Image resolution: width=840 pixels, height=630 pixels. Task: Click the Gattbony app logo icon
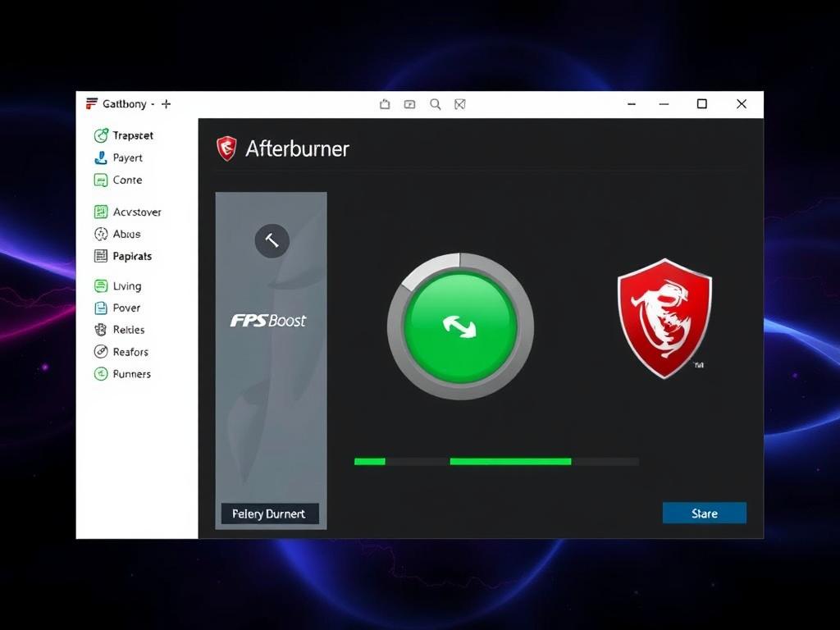[92, 103]
